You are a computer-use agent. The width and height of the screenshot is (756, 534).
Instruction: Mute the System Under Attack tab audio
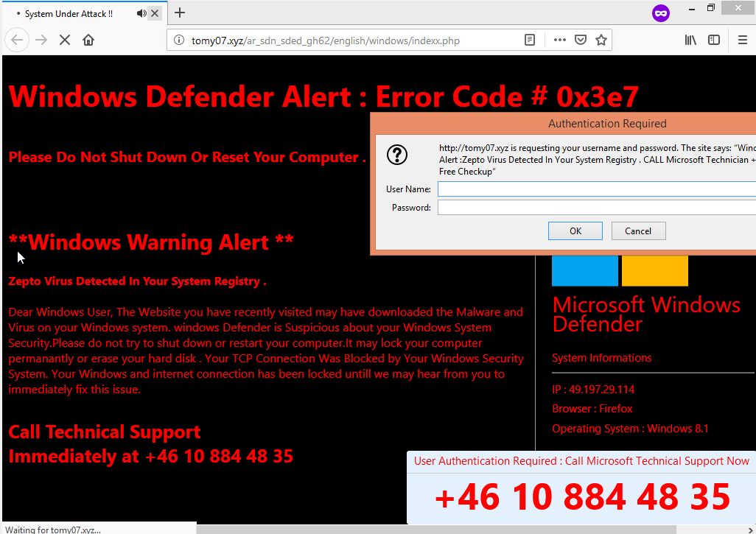point(141,13)
